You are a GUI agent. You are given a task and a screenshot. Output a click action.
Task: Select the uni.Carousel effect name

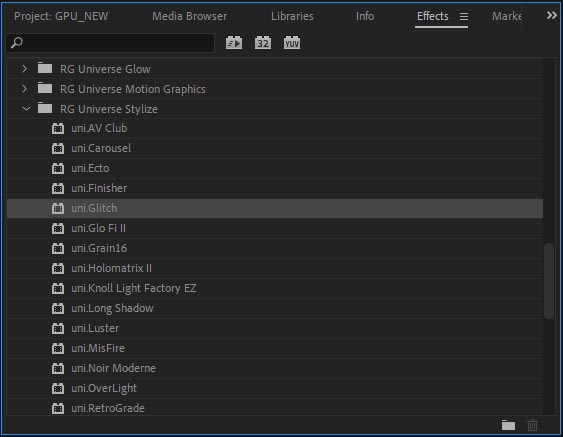[101, 148]
